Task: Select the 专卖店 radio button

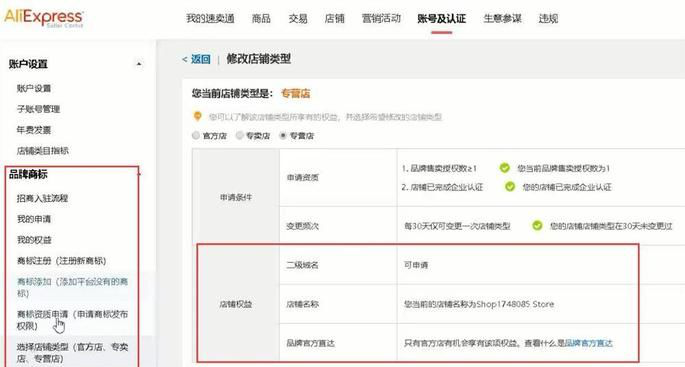Action: pyautogui.click(x=239, y=135)
